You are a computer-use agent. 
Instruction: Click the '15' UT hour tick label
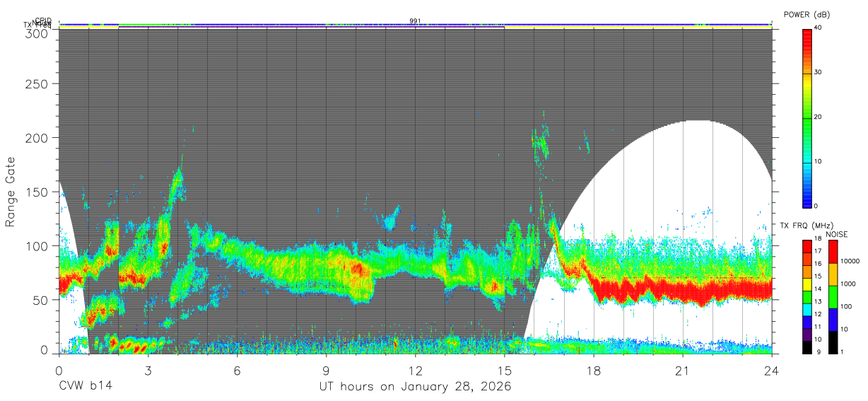click(504, 371)
